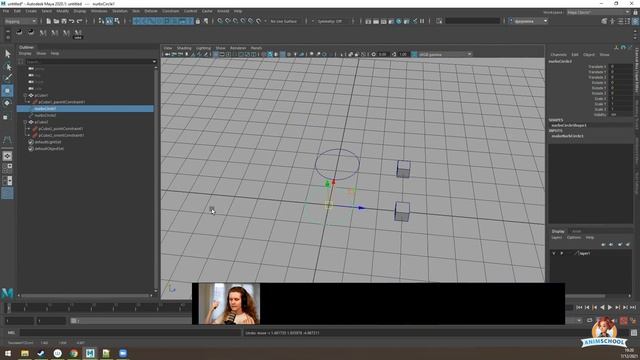Open the account sign-in dropdown
The image size is (640, 360).
click(529, 21)
